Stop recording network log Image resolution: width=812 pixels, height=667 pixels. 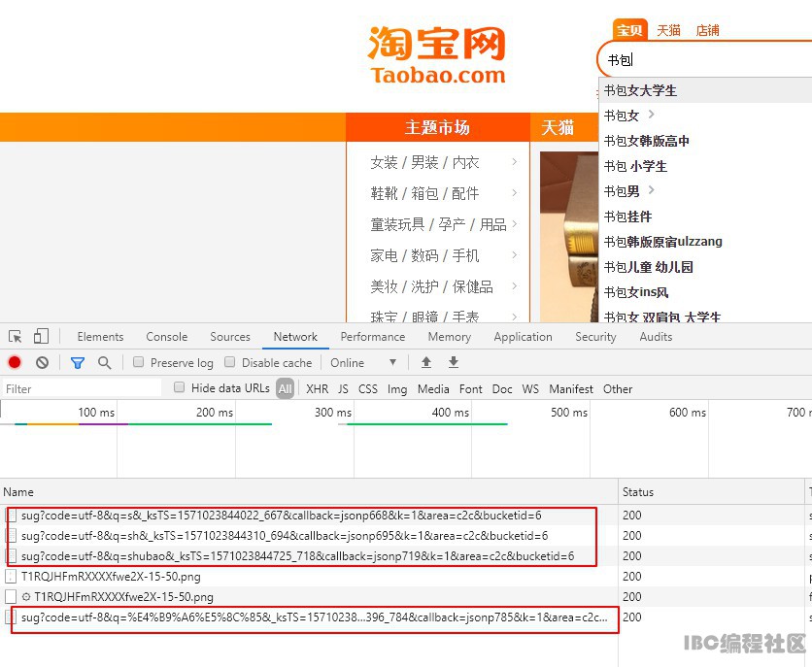(x=15, y=362)
